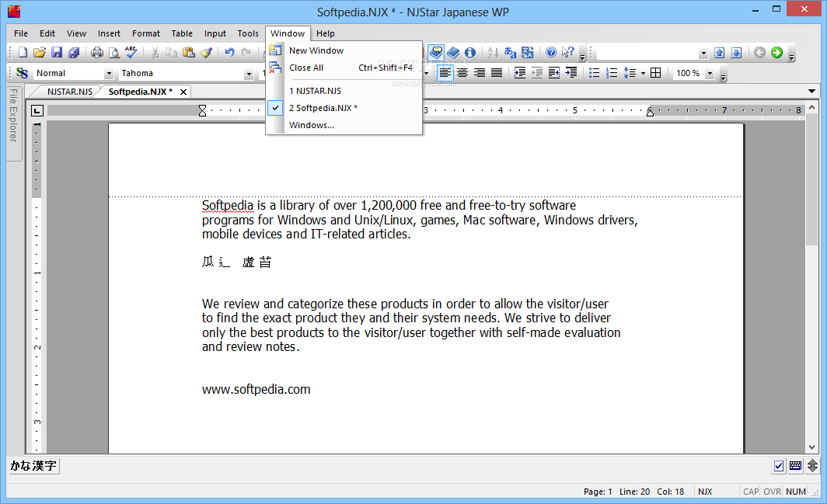This screenshot has width=827, height=504.
Task: Click the increase indent icon
Action: 520,73
